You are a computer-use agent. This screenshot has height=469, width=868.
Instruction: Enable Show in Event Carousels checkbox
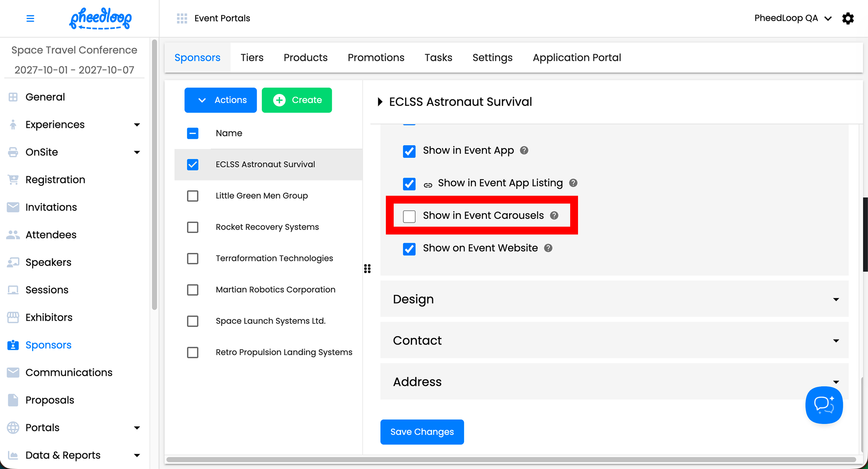click(409, 216)
